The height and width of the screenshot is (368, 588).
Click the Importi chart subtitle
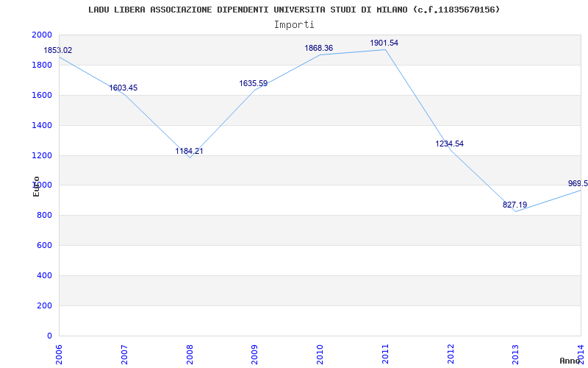(294, 25)
